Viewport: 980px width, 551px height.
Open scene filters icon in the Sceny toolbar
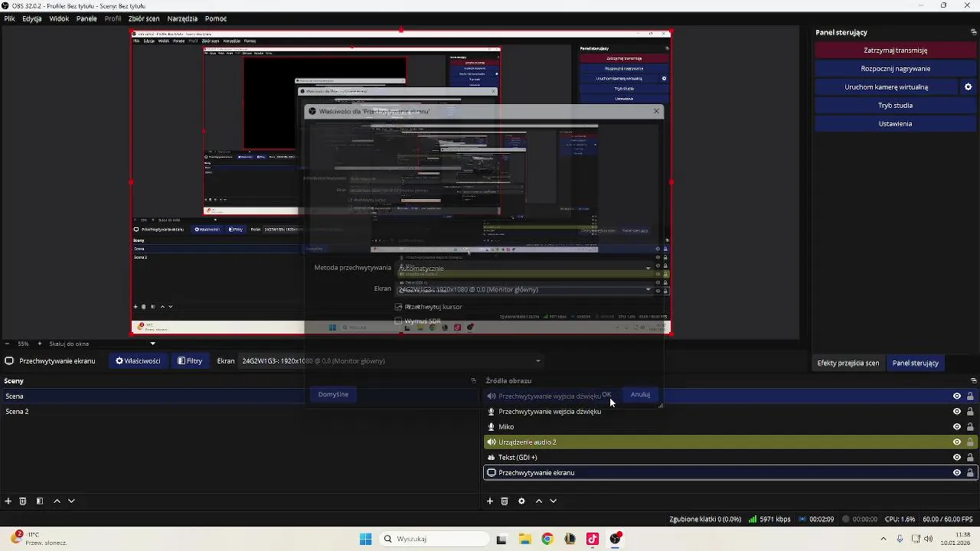(39, 501)
